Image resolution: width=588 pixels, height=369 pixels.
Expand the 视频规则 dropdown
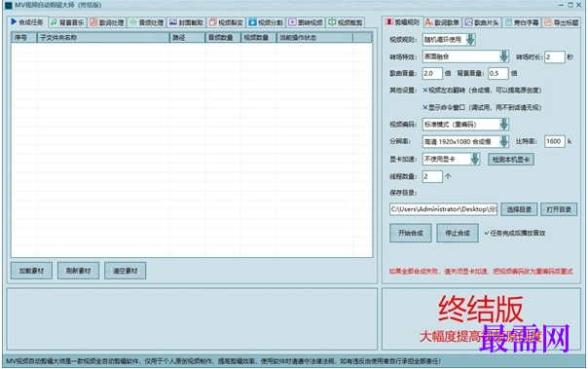(470, 39)
